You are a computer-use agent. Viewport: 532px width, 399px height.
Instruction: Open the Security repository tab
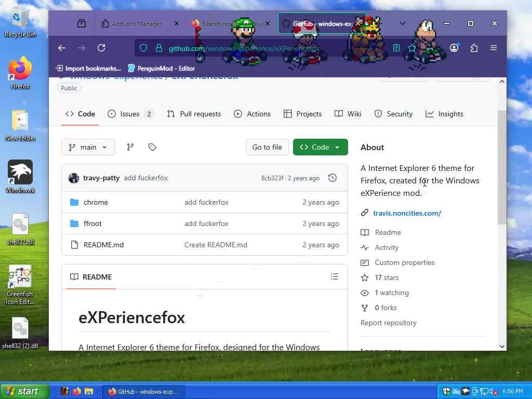coord(393,114)
